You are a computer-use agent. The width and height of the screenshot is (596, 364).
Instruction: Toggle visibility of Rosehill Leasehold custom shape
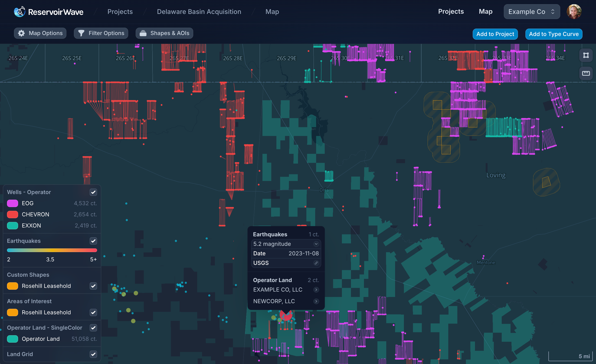[93, 286]
